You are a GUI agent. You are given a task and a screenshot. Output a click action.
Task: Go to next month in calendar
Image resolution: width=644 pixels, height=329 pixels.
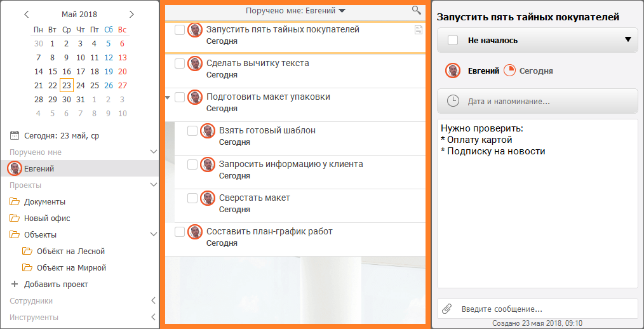(x=131, y=15)
